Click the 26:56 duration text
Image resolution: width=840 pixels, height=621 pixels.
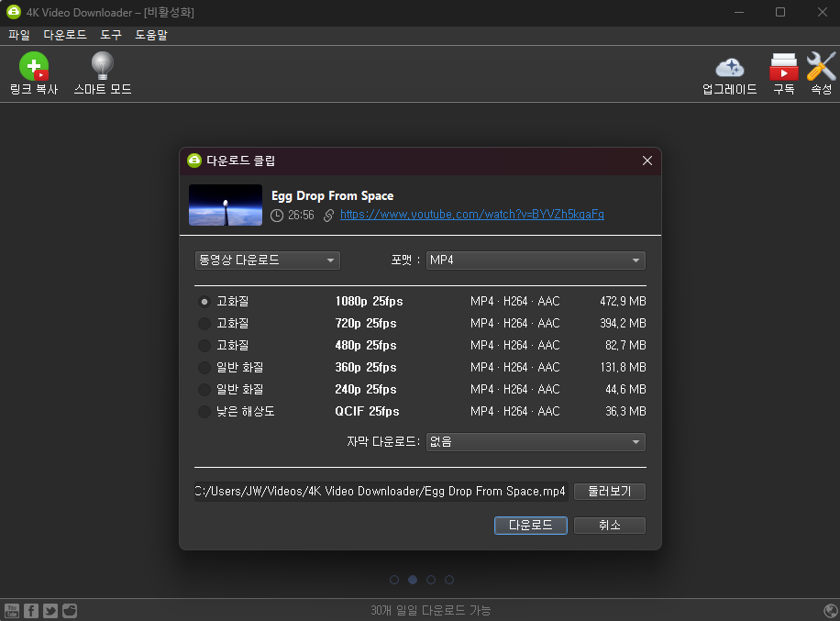[301, 216]
